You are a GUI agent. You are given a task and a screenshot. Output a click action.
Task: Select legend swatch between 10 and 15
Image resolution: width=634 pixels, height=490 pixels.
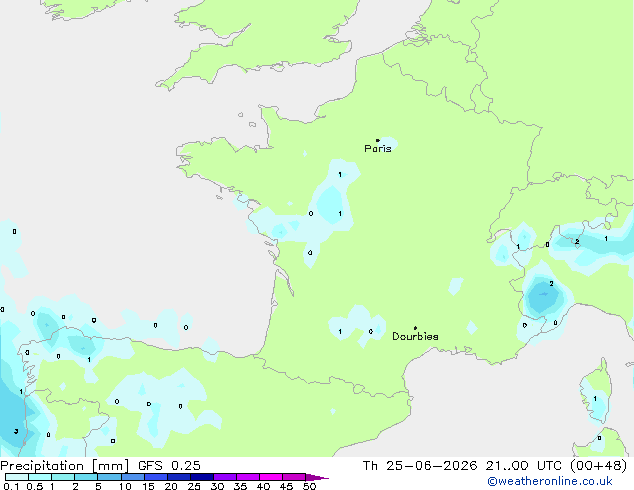pyautogui.click(x=133, y=477)
